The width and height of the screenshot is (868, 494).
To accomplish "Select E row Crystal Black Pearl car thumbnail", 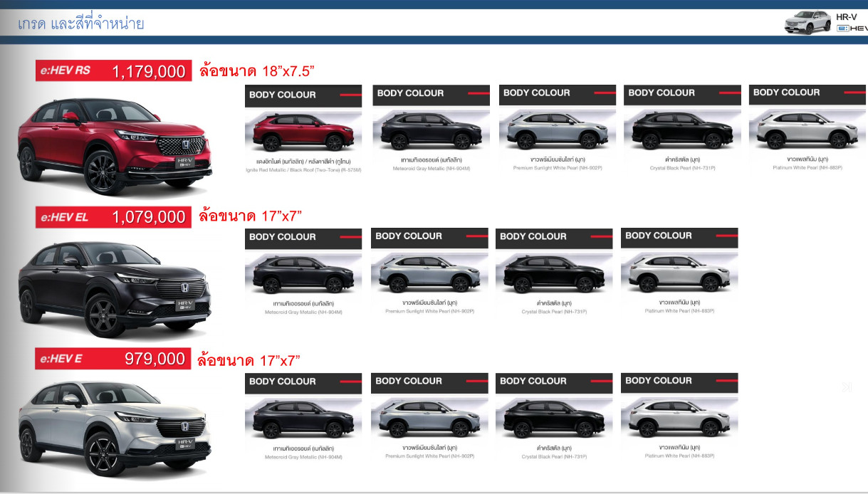I will tap(554, 420).
